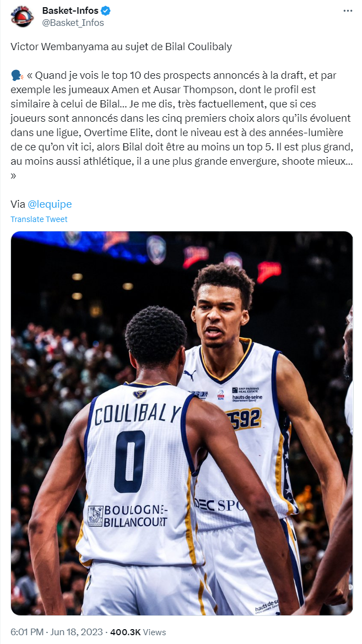This screenshot has width=362, height=644.
Task: Click the 6:01 PM timestamp
Action: click(x=25, y=632)
